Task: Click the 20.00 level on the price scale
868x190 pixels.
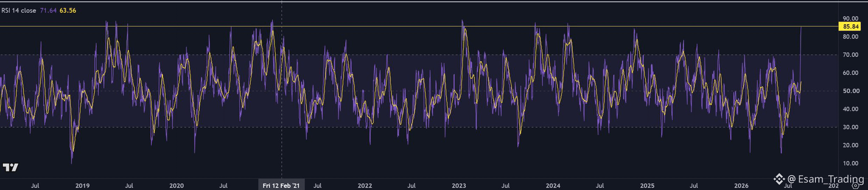Action: point(851,145)
